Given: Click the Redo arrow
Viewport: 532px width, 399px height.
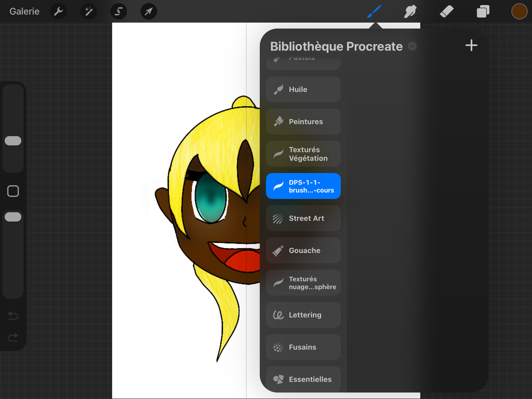Looking at the screenshot, I should pyautogui.click(x=13, y=337).
